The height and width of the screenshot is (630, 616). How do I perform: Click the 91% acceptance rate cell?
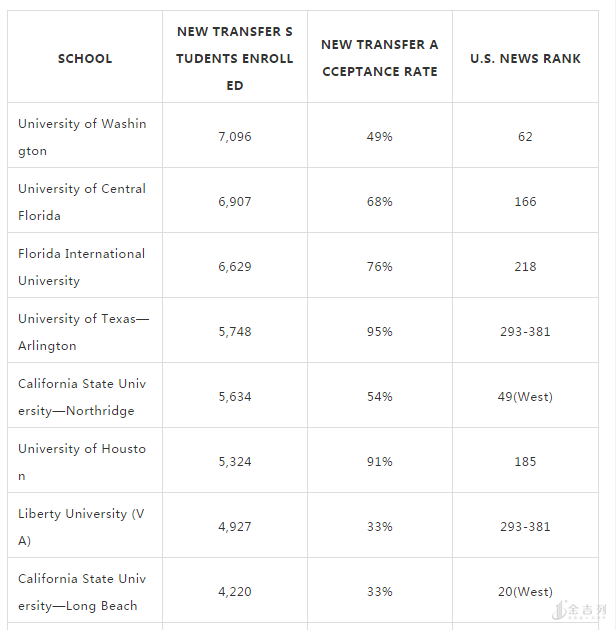pyautogui.click(x=380, y=461)
